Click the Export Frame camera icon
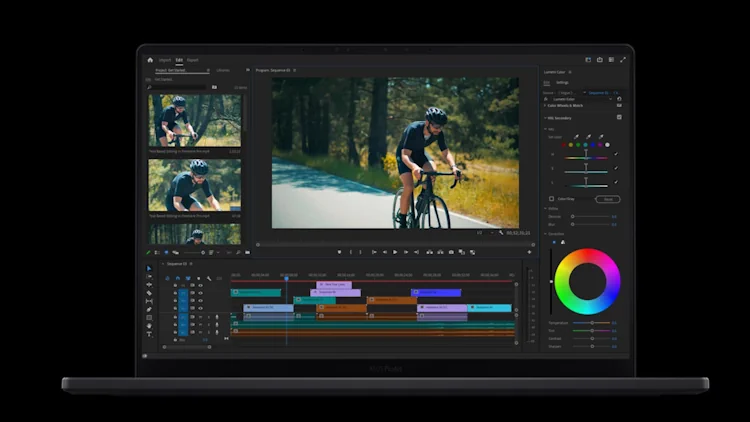The width and height of the screenshot is (750, 422). click(451, 252)
